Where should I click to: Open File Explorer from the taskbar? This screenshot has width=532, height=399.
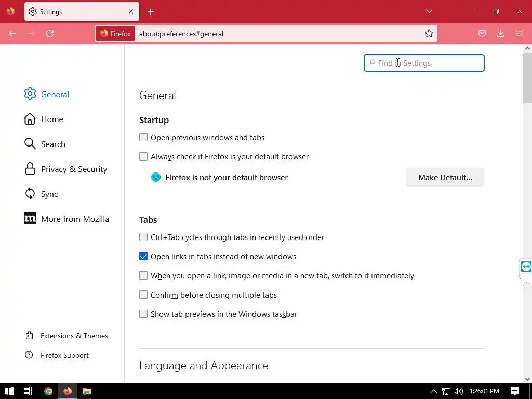tap(87, 391)
